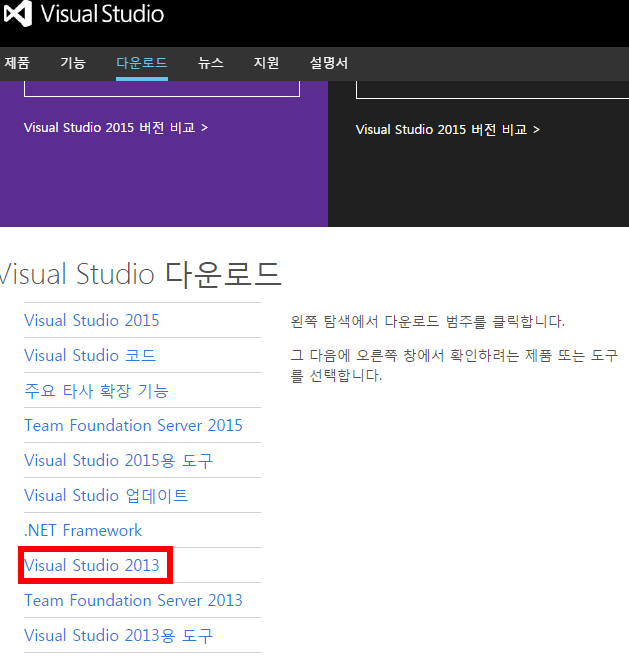Open Visual Studio 2015용 도구 category
The width and height of the screenshot is (629, 668).
[118, 461]
